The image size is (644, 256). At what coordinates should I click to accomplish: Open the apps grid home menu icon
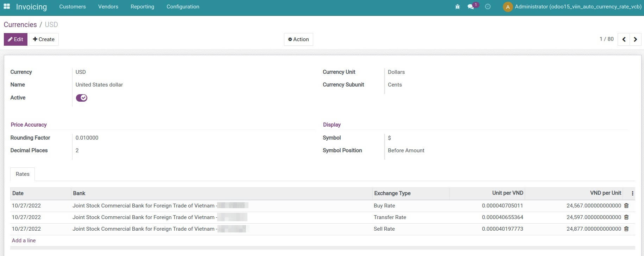tap(7, 7)
